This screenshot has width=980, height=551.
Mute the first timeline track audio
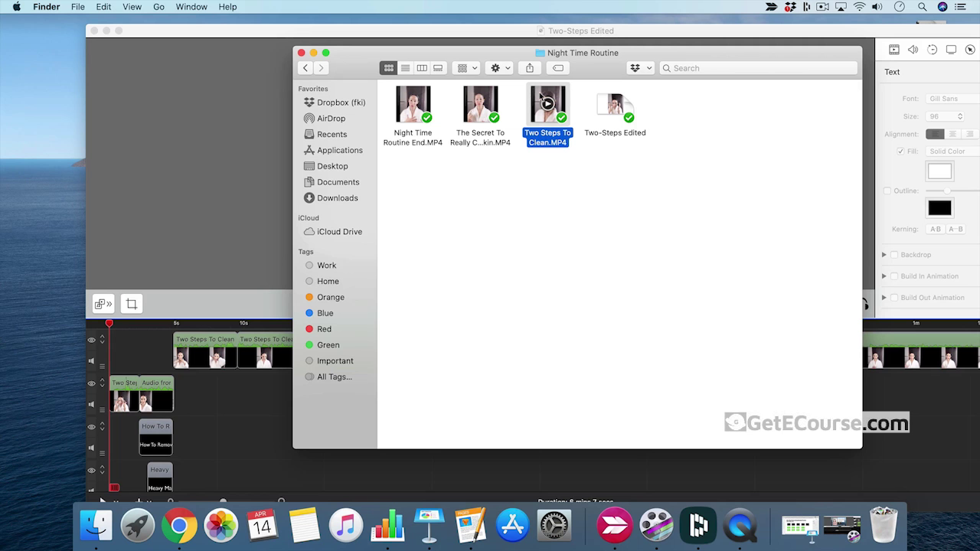pos(91,361)
